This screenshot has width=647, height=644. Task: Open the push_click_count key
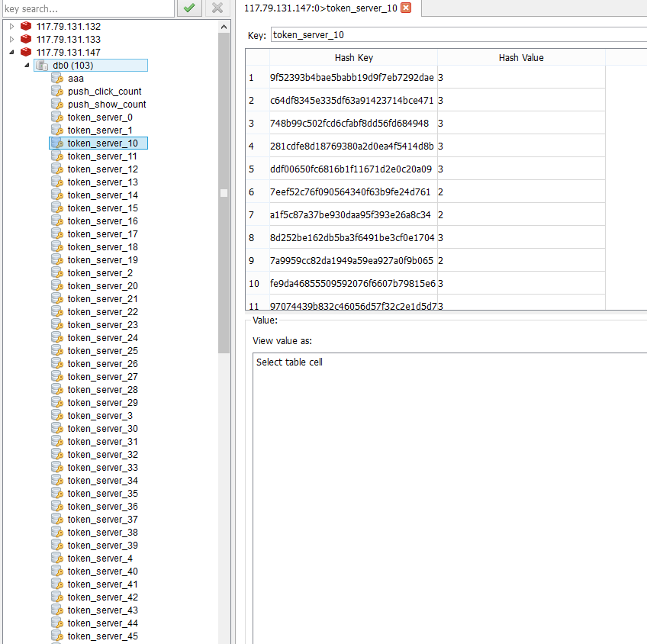[x=105, y=92]
